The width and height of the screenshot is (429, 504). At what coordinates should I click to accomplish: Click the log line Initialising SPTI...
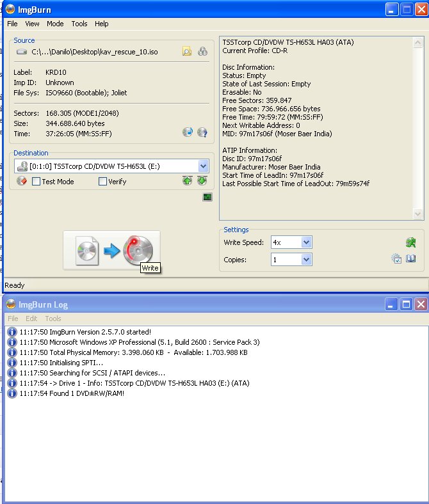click(x=61, y=363)
